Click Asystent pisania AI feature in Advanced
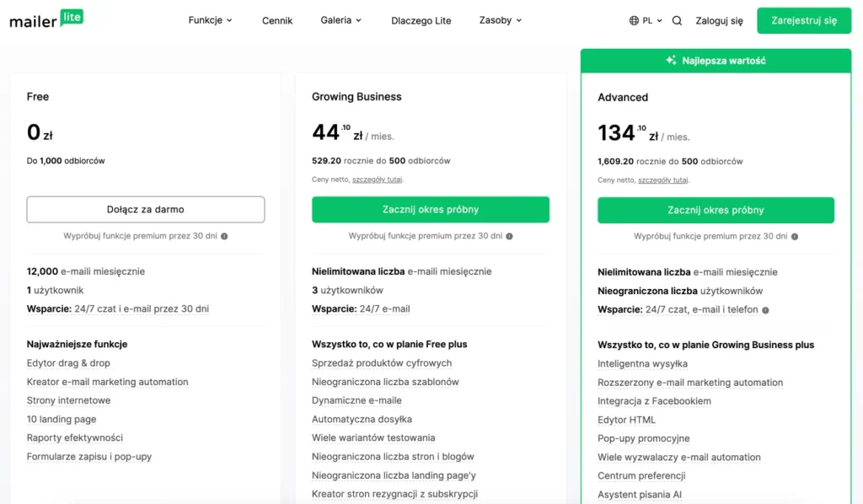 pos(640,495)
